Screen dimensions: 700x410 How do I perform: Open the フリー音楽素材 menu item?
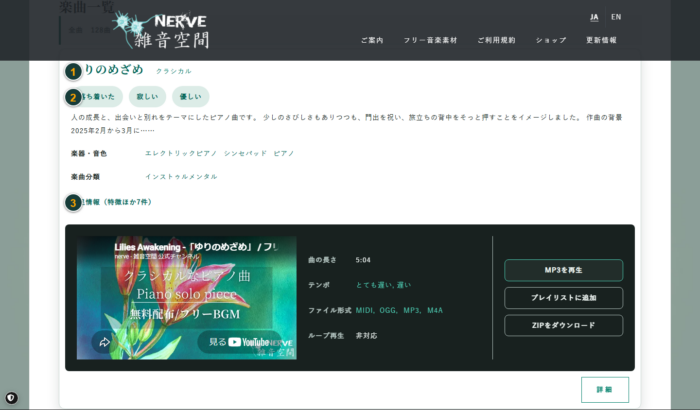(430, 40)
